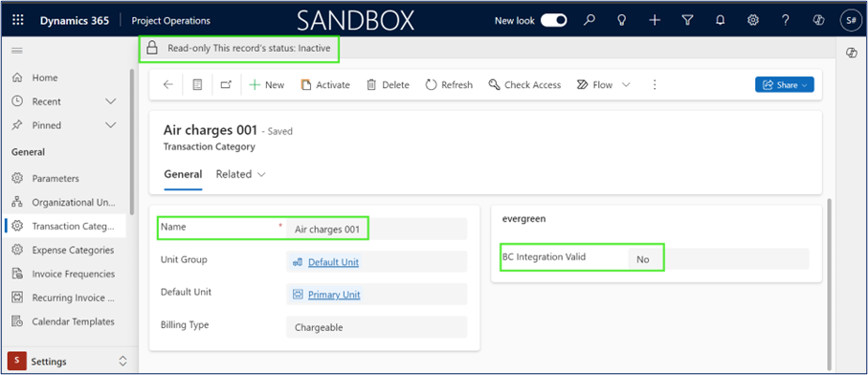Open Transaction Categories in the sidebar

click(x=65, y=226)
